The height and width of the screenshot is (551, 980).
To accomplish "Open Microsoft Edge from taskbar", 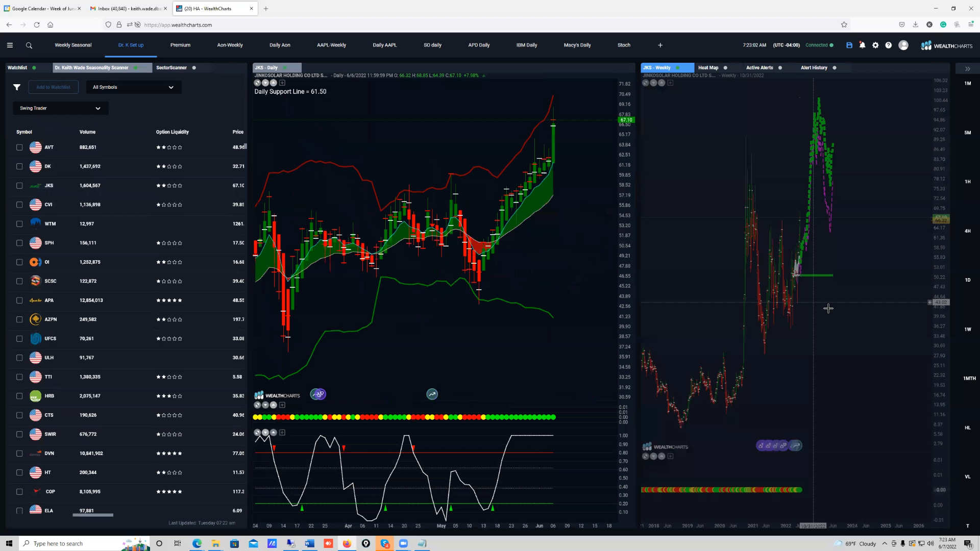I will point(197,543).
